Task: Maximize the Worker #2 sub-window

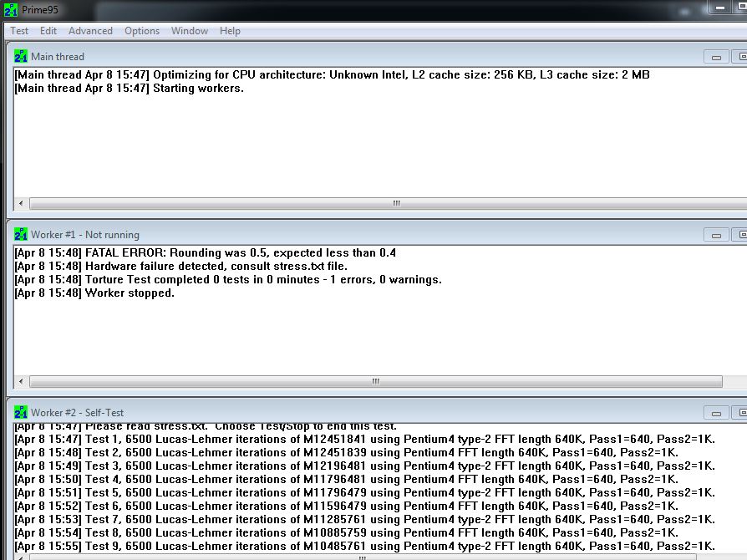Action: pyautogui.click(x=739, y=413)
